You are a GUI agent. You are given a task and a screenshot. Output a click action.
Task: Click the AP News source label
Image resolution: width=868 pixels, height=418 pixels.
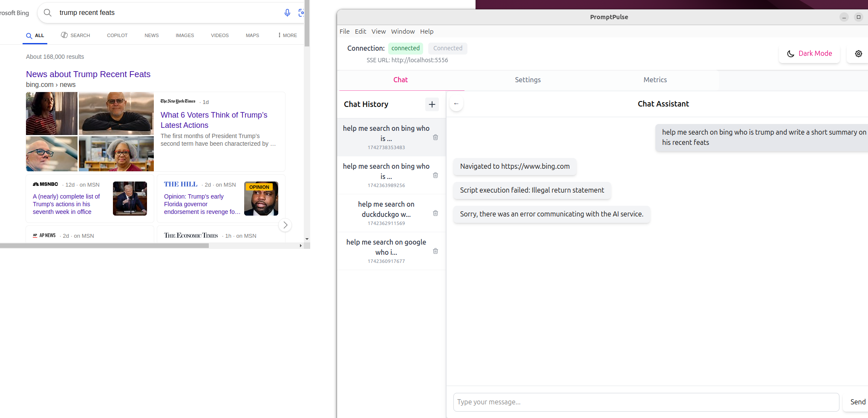44,236
